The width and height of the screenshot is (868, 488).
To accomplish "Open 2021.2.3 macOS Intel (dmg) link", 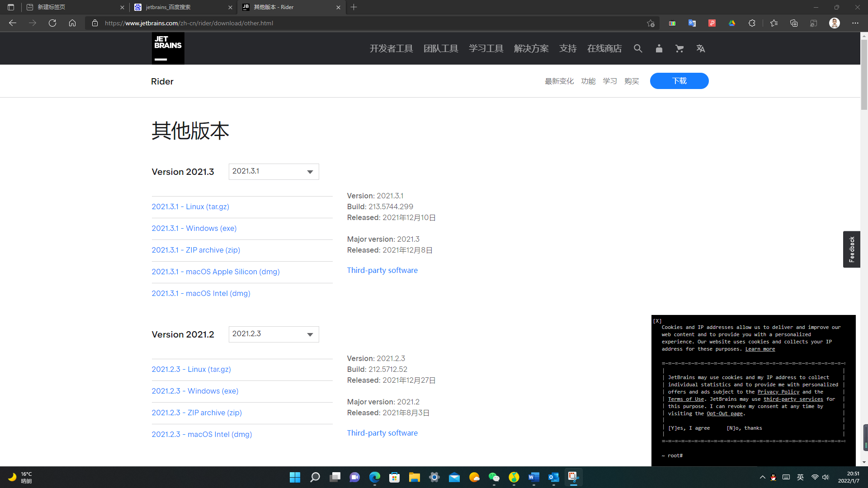I will [202, 434].
